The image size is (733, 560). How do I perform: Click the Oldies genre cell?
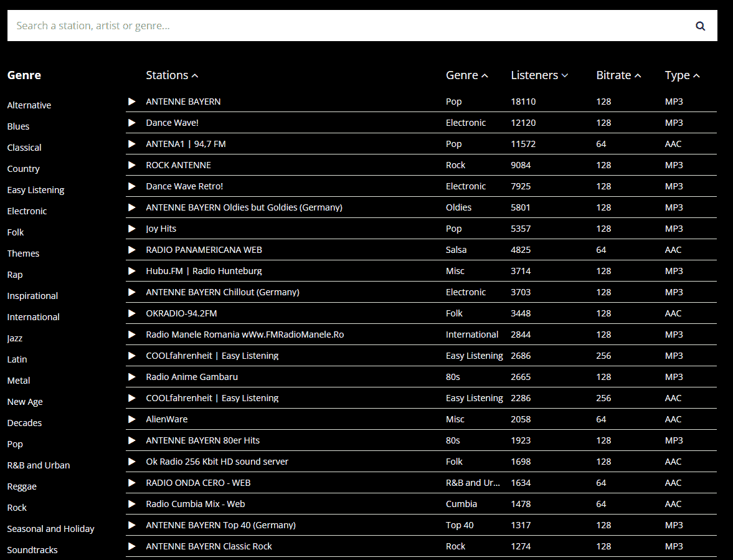[458, 207]
